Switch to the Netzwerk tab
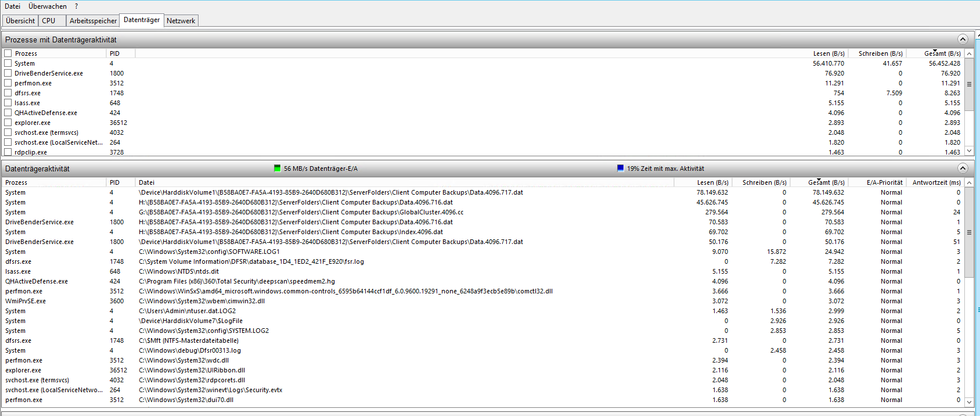Viewport: 980px width, 416px height. (x=181, y=21)
